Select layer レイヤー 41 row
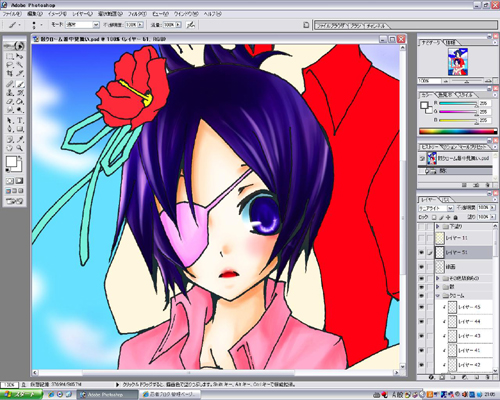 tap(463, 350)
